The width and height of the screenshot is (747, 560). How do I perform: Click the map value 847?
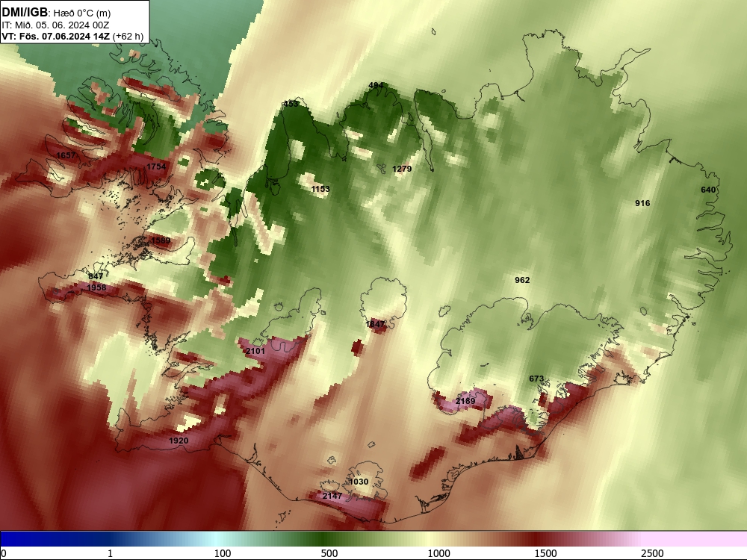click(x=96, y=276)
